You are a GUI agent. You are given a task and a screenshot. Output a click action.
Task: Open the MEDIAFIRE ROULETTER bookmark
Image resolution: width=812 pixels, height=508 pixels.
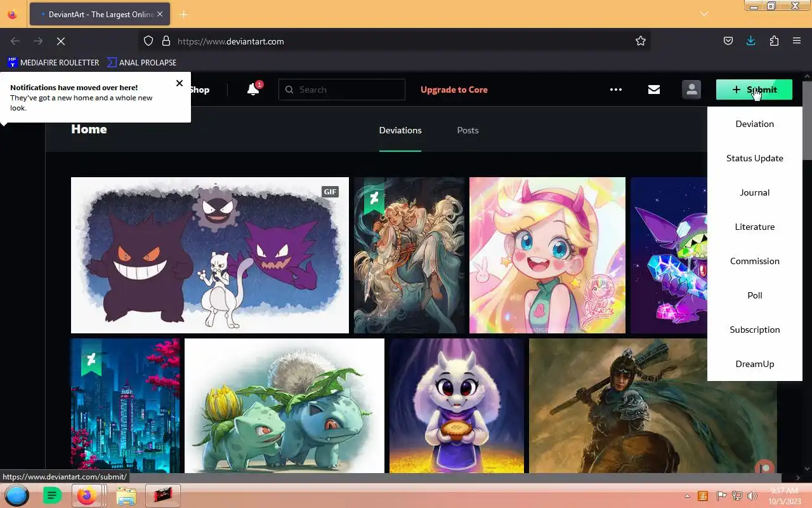(53, 62)
